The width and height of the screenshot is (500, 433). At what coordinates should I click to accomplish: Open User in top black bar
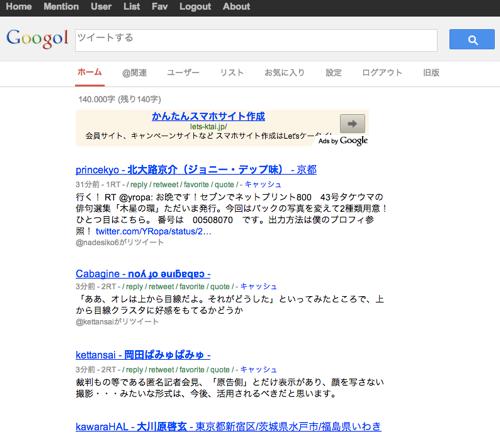pyautogui.click(x=101, y=7)
